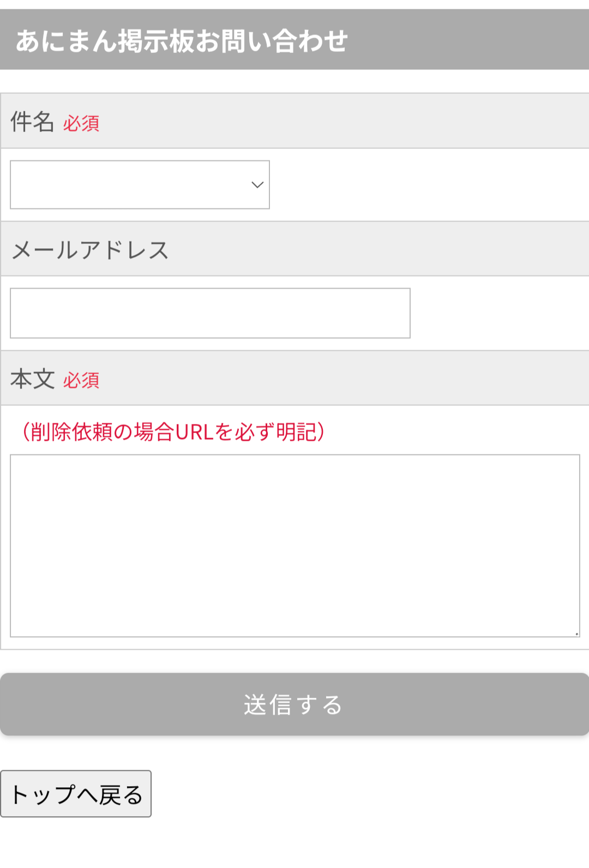
Task: Select the 本文 field label
Action: point(32,379)
